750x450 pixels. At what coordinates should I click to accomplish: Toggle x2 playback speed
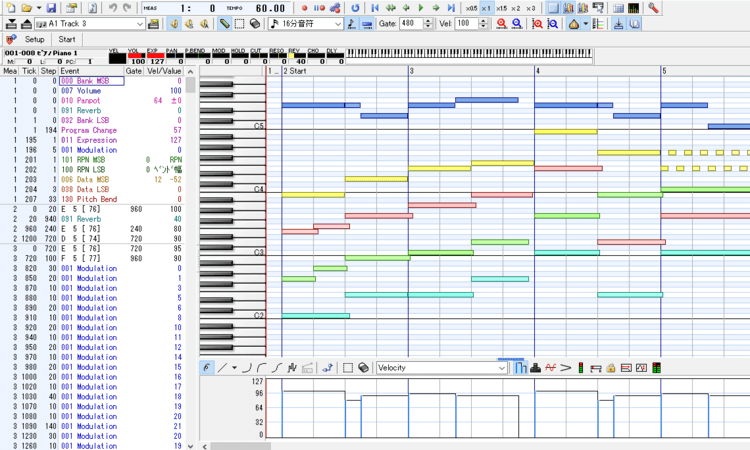pos(515,8)
